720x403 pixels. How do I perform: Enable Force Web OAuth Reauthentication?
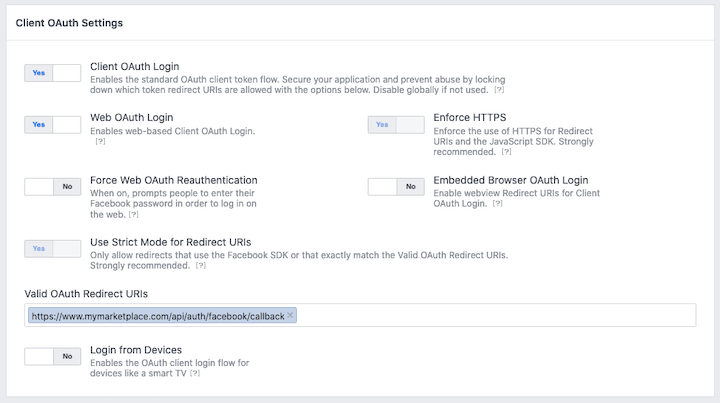[x=52, y=186]
